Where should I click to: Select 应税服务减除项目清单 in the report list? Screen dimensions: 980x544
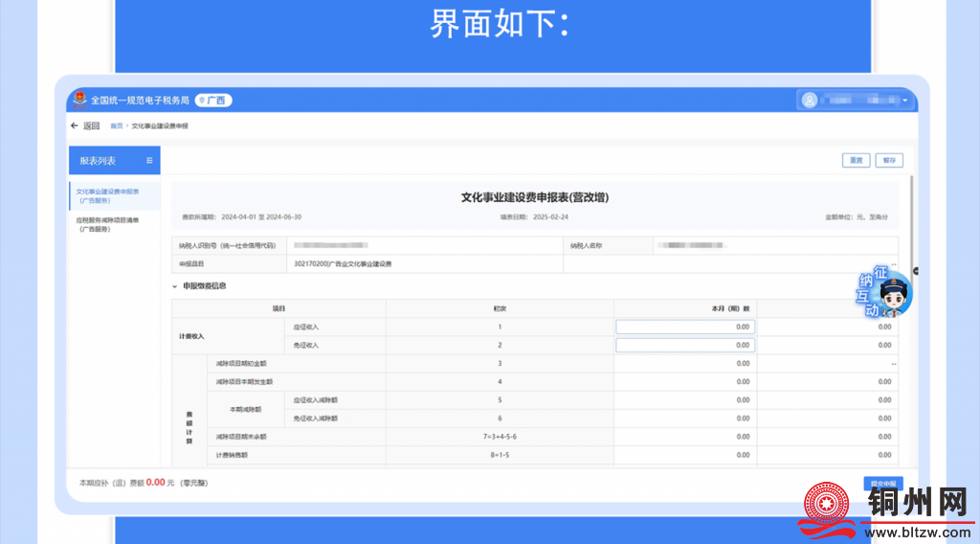(107, 224)
